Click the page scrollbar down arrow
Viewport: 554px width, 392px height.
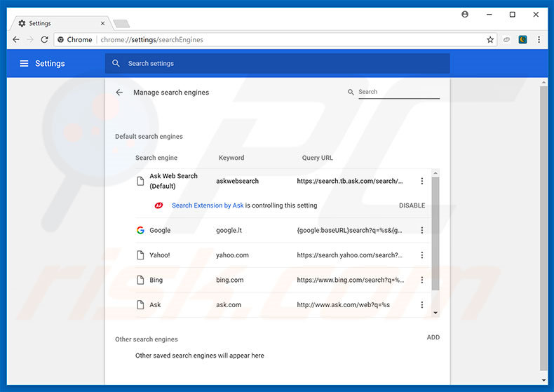click(x=543, y=380)
